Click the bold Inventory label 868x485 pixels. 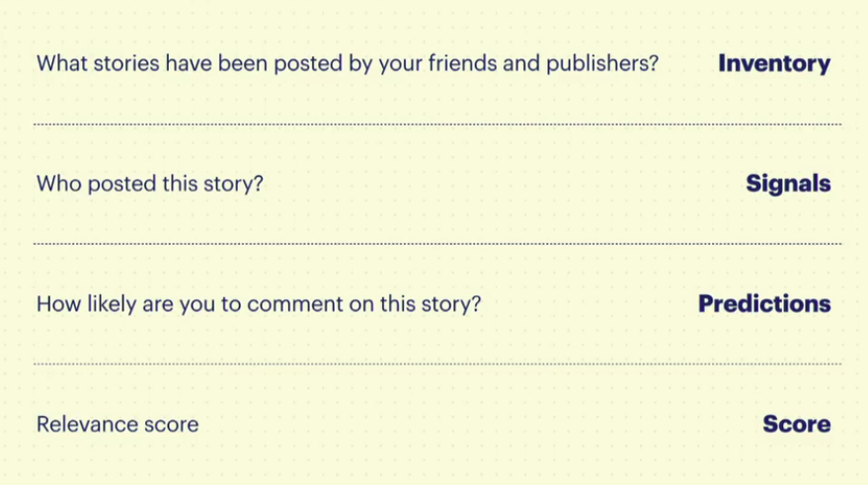pos(774,63)
